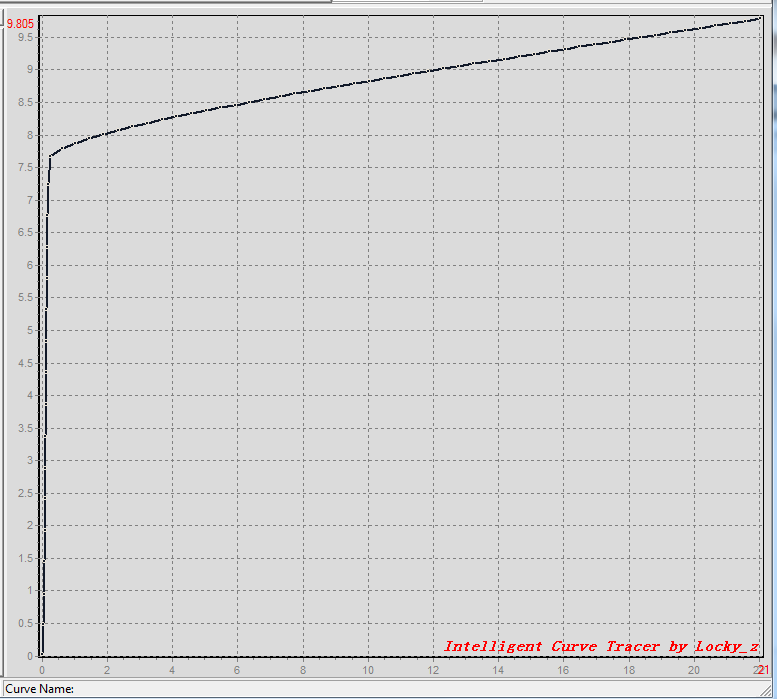Pick the 16 tick label on horizontal axis
777x699 pixels.
point(563,670)
